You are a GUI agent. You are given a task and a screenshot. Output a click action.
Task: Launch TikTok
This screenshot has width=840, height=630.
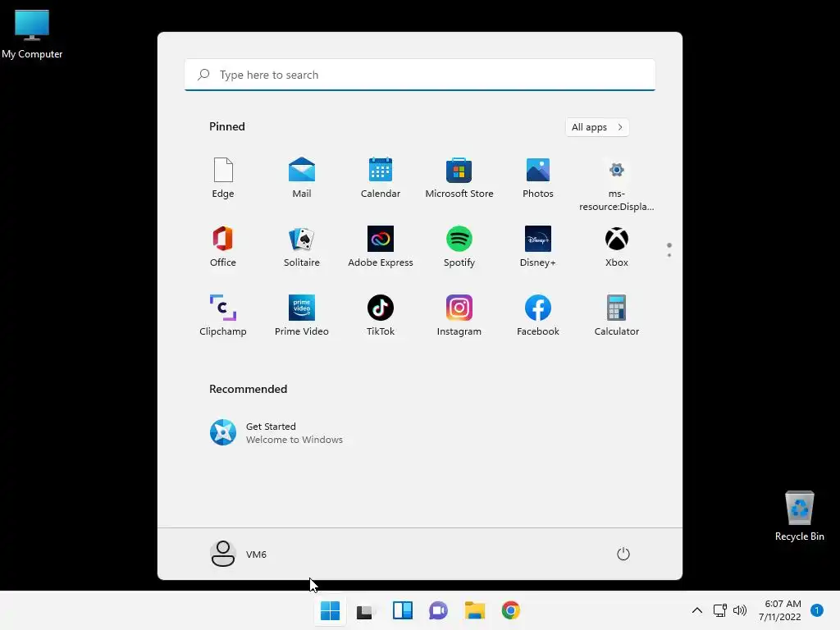[381, 316]
